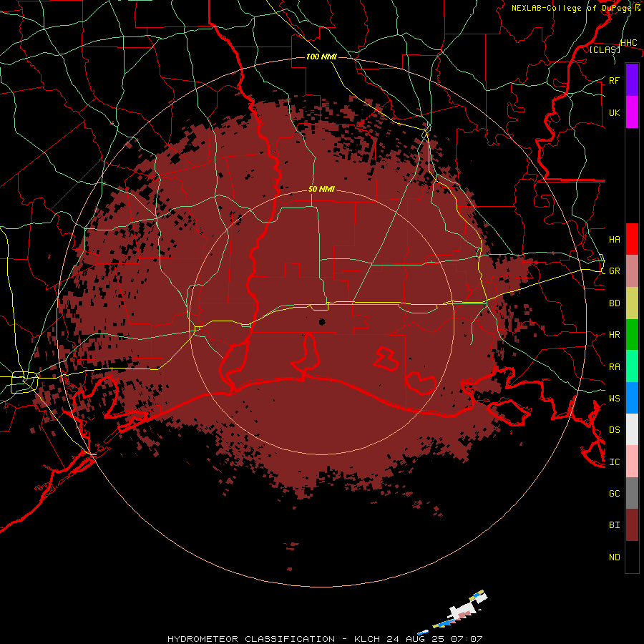The height and width of the screenshot is (644, 644).
Task: Click the yellow BD legend color swatch
Action: (x=632, y=303)
